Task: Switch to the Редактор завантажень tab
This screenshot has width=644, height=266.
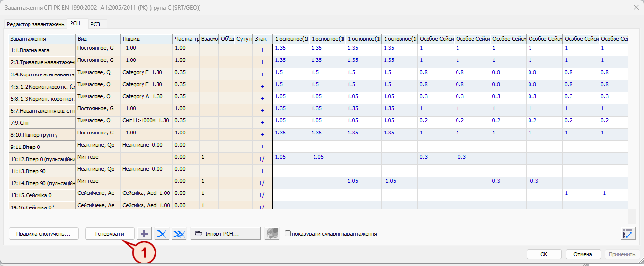Action: click(35, 24)
